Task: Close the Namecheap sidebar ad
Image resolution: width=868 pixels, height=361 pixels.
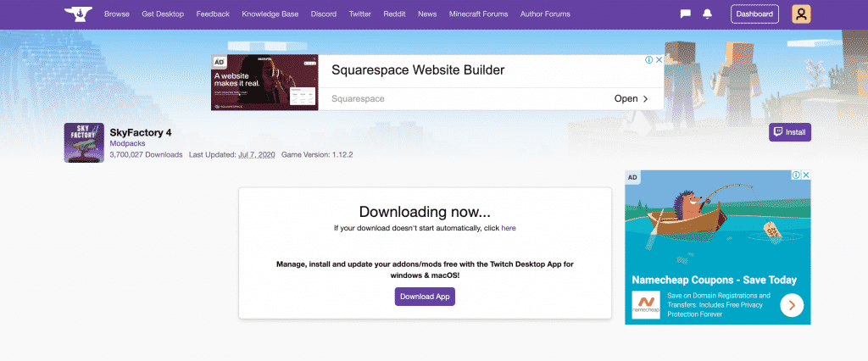Action: [806, 175]
